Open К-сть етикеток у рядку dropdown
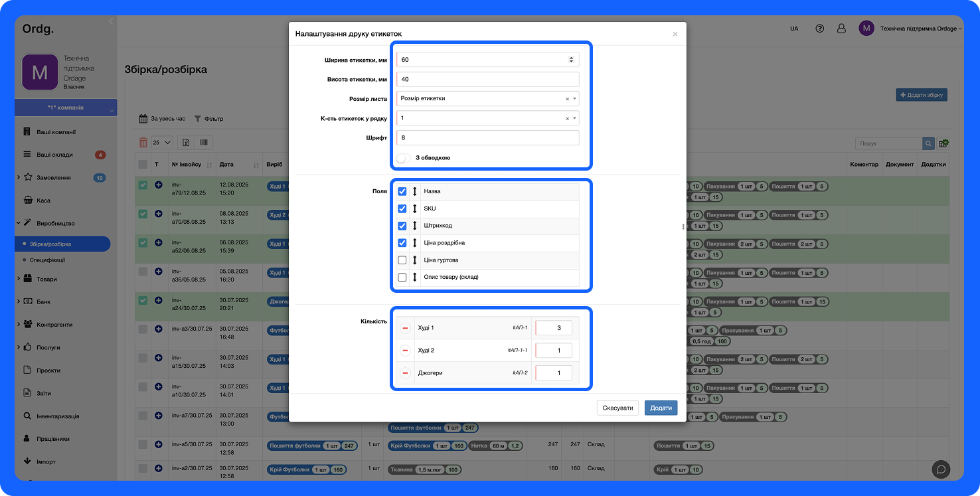Image resolution: width=980 pixels, height=496 pixels. (x=487, y=118)
